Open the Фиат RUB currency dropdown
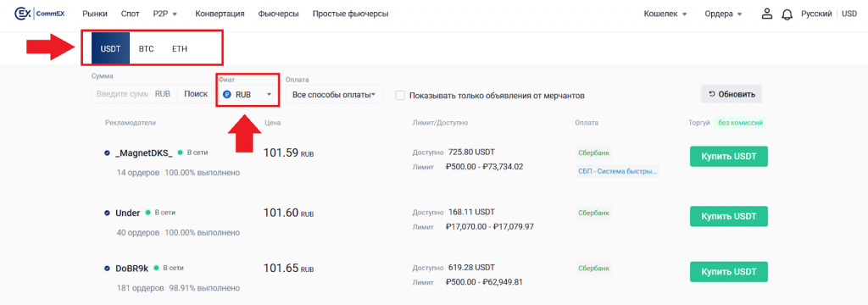Screen dimensions: 868x305 (248, 95)
